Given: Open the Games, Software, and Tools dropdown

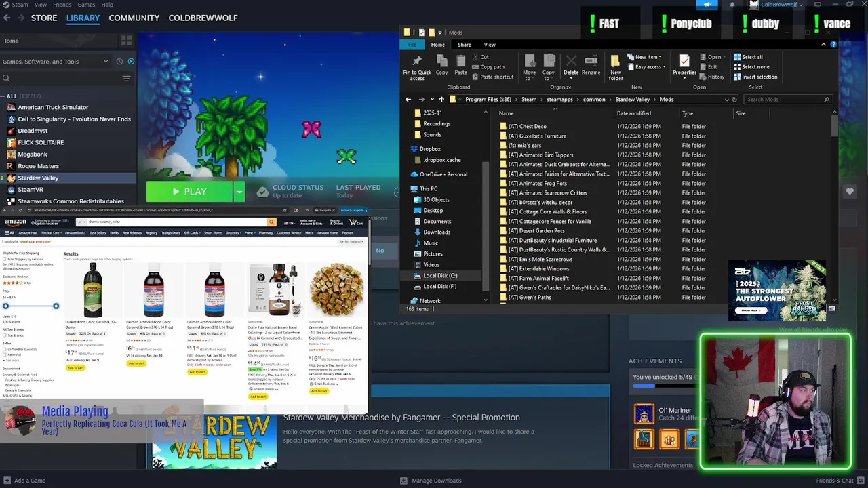Looking at the screenshot, I should click(x=56, y=61).
